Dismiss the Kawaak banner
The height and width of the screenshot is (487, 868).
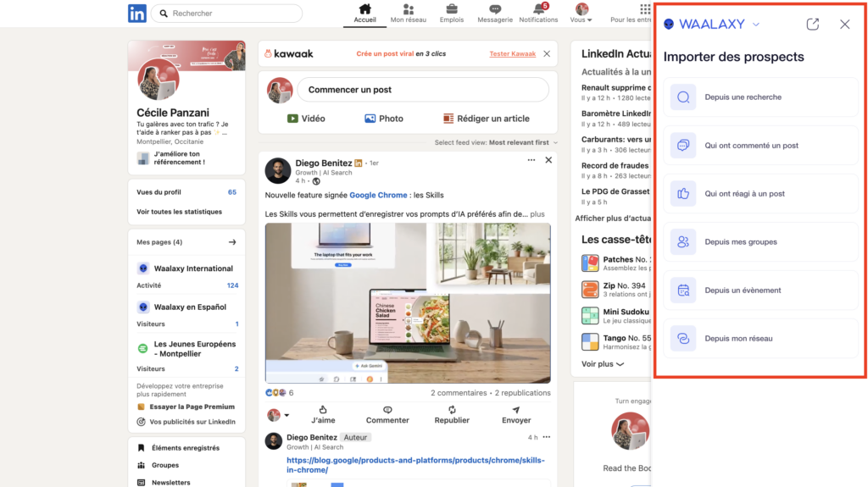[x=547, y=53]
